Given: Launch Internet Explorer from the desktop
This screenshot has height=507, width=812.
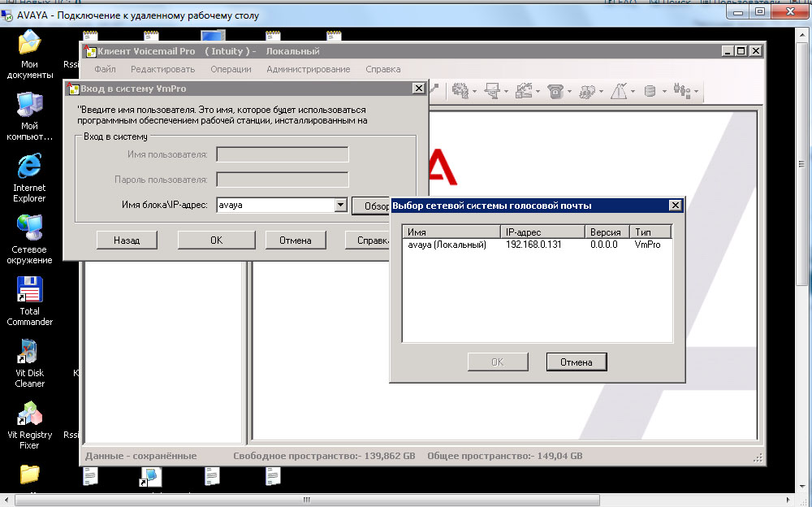Looking at the screenshot, I should 29,178.
